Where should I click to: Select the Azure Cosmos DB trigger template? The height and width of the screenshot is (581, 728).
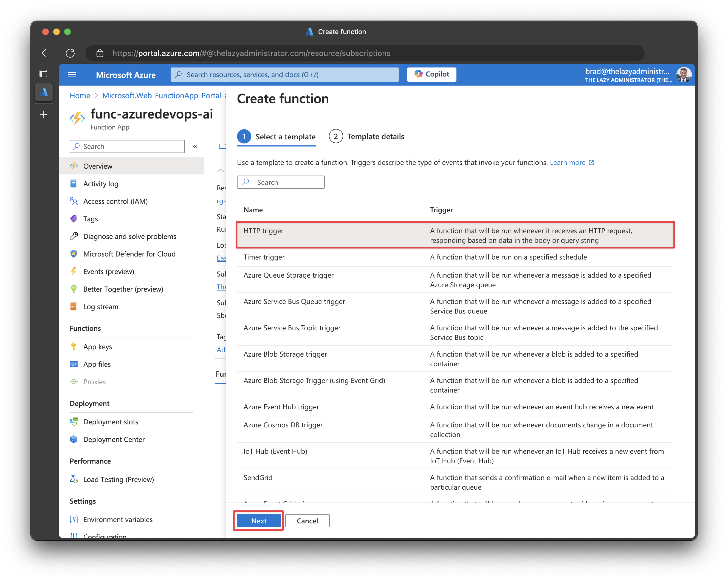pos(455,430)
